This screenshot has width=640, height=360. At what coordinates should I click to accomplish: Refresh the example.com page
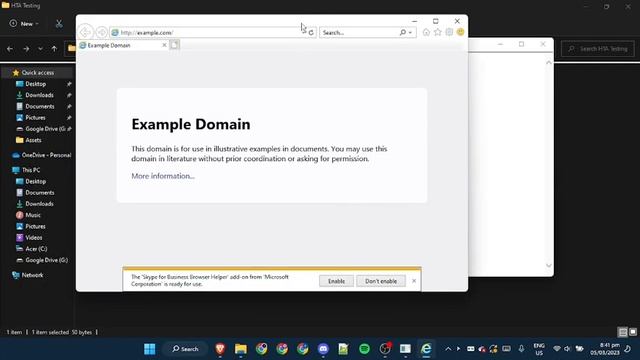point(311,32)
